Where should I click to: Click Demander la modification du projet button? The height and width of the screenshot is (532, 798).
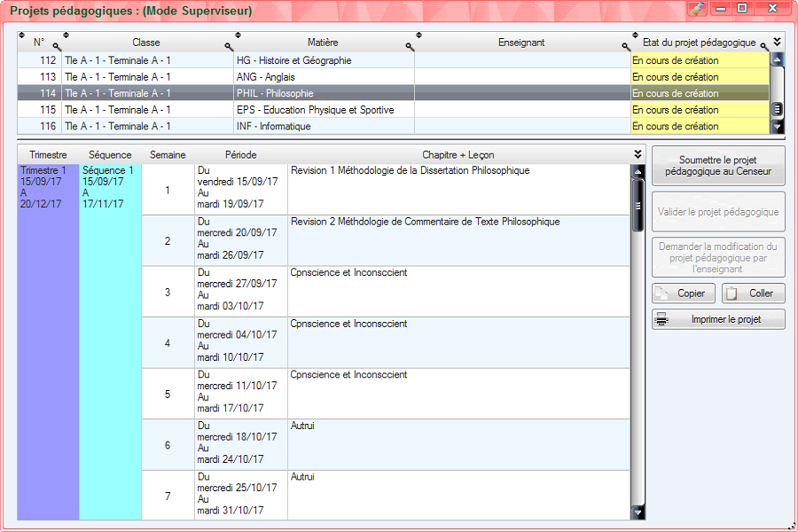[x=718, y=258]
